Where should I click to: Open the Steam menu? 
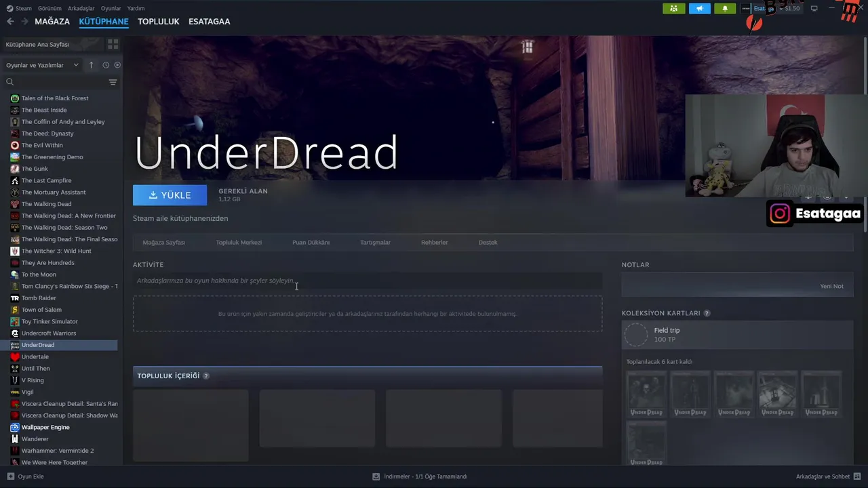click(x=19, y=8)
